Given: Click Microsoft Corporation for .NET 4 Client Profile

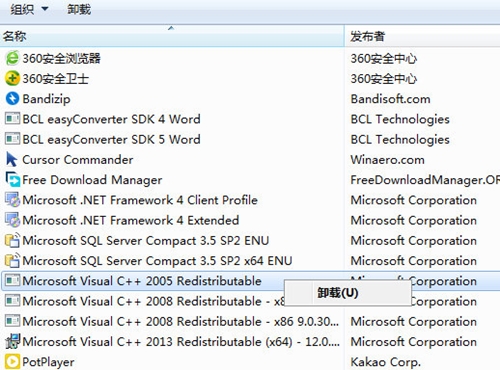Looking at the screenshot, I should click(414, 200).
